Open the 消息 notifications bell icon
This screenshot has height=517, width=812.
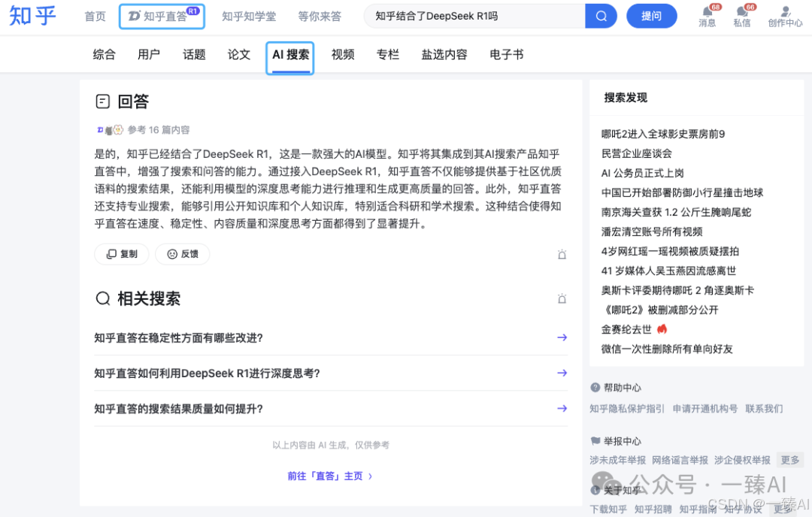coord(707,12)
